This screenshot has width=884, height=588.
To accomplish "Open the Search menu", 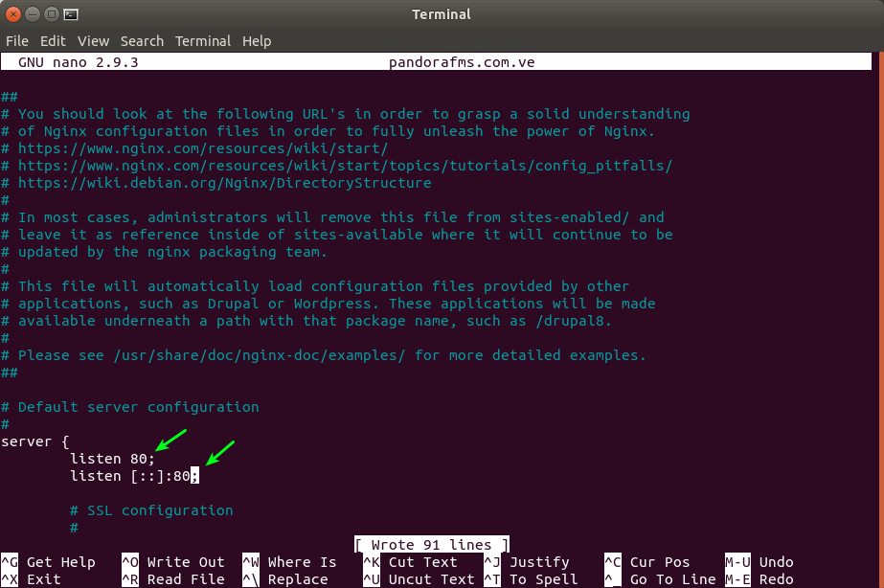I will click(x=142, y=41).
